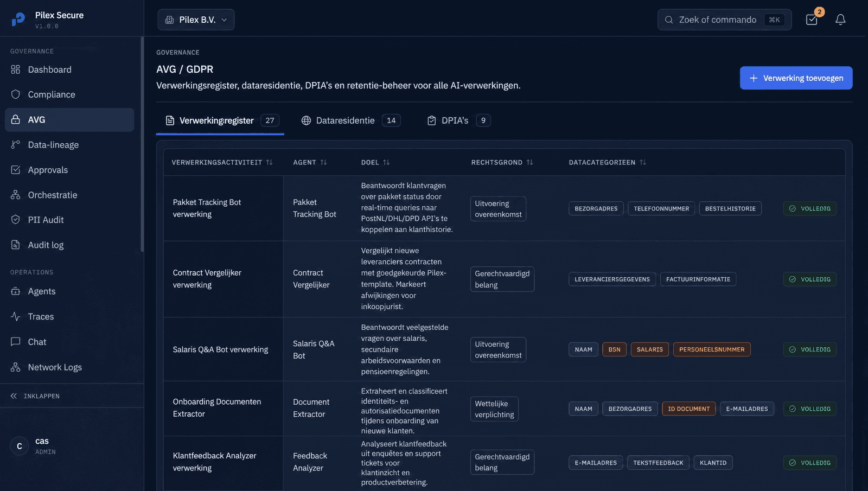
Task: Click the TELEFOONNUMMER tag
Action: (x=661, y=208)
